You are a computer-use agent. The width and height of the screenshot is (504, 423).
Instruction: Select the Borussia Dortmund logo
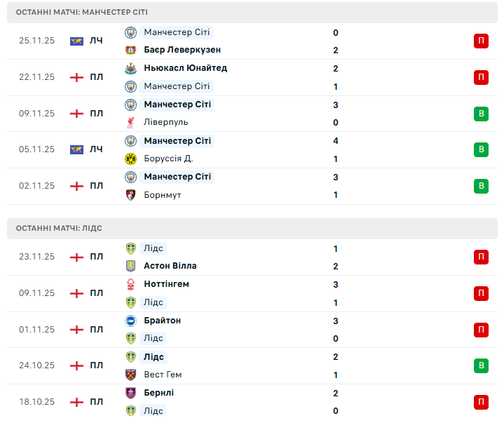pos(130,159)
